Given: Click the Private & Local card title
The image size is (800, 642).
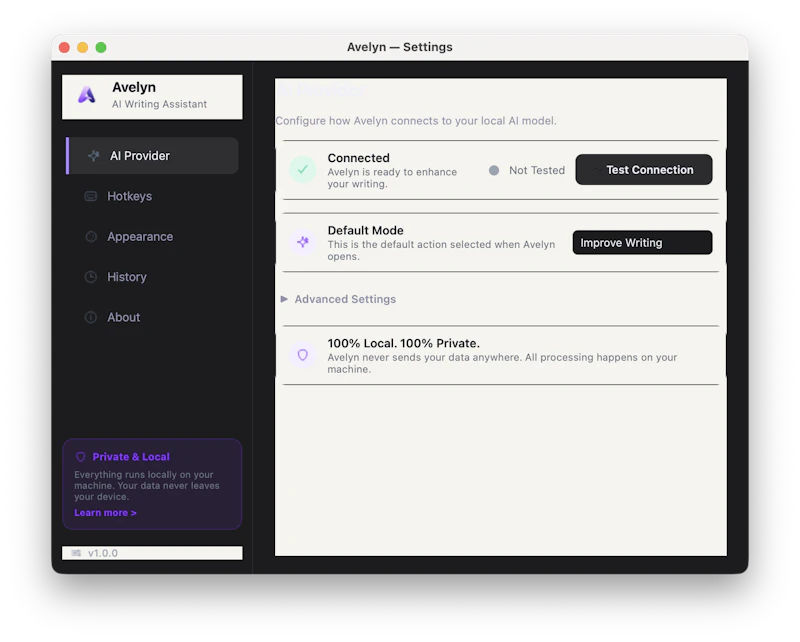Looking at the screenshot, I should pyautogui.click(x=131, y=457).
